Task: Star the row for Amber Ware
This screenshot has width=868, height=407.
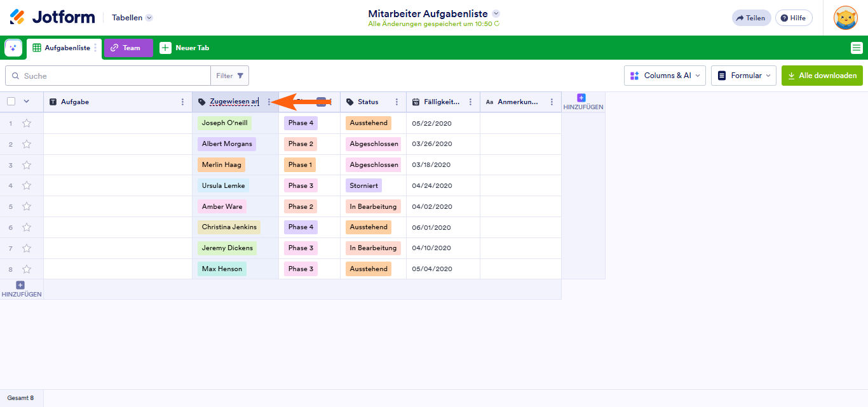Action: [x=27, y=206]
